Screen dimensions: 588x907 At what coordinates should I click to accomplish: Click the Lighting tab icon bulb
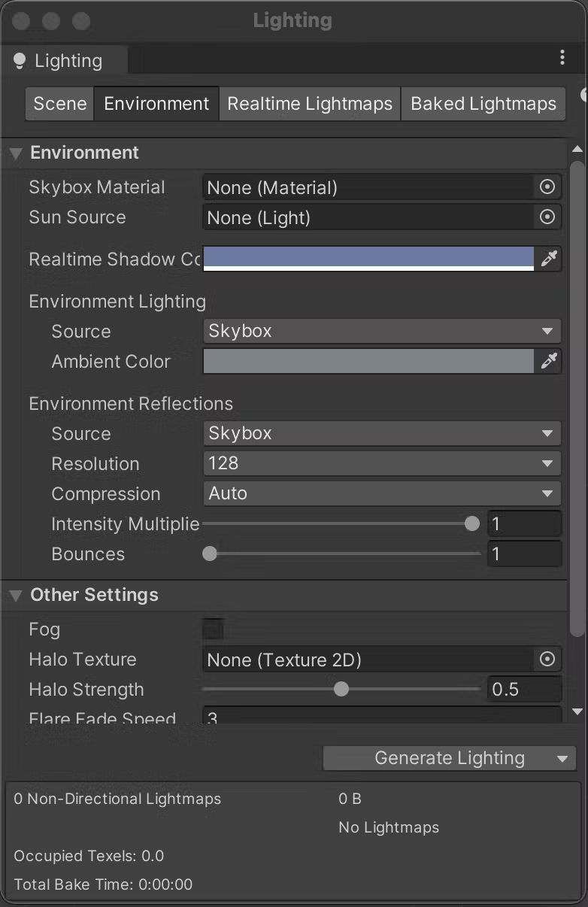coord(19,59)
